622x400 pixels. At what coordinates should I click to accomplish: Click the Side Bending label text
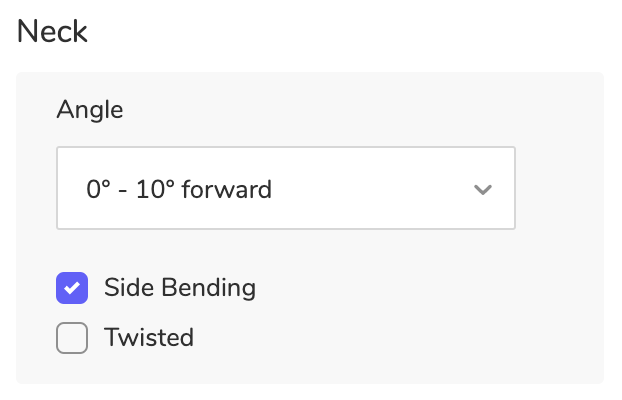tap(180, 289)
